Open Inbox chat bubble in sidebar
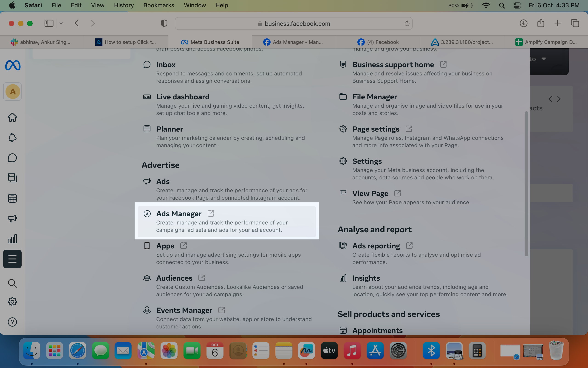The width and height of the screenshot is (588, 368). pyautogui.click(x=12, y=158)
